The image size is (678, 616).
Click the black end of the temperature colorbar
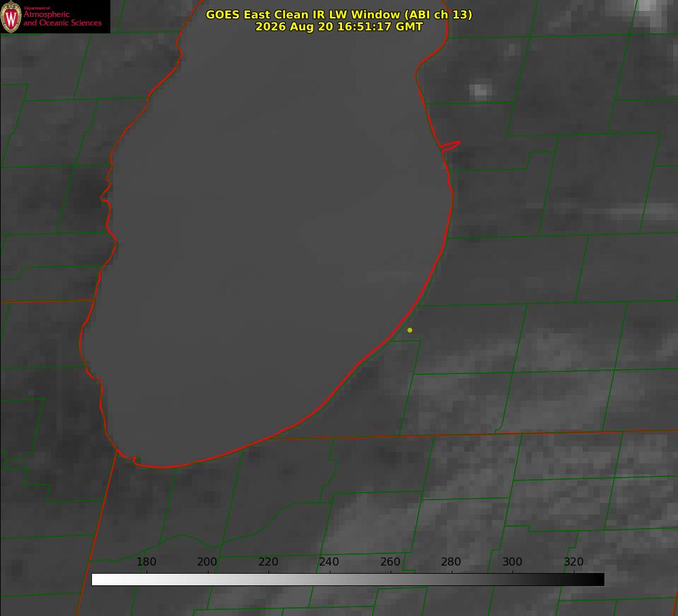(x=598, y=580)
